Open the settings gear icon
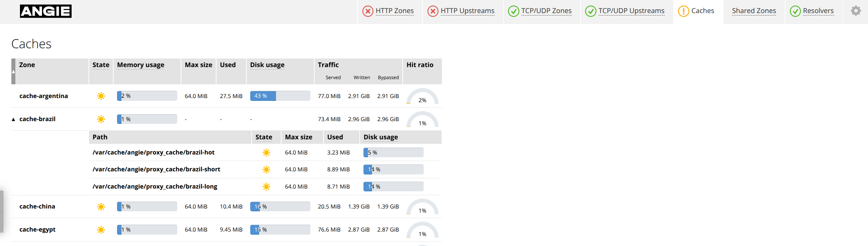The width and height of the screenshot is (868, 246). [x=856, y=11]
